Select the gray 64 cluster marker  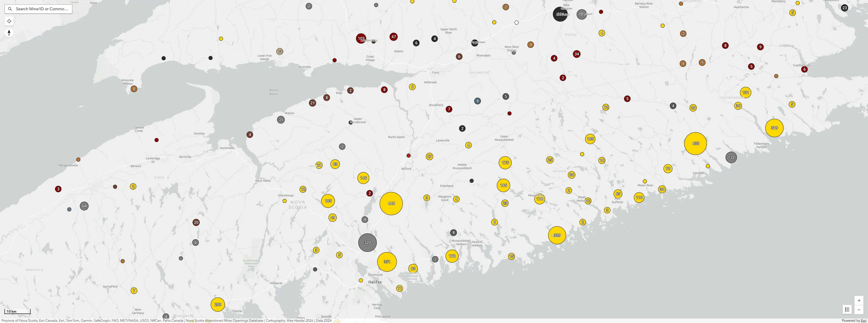pos(84,206)
